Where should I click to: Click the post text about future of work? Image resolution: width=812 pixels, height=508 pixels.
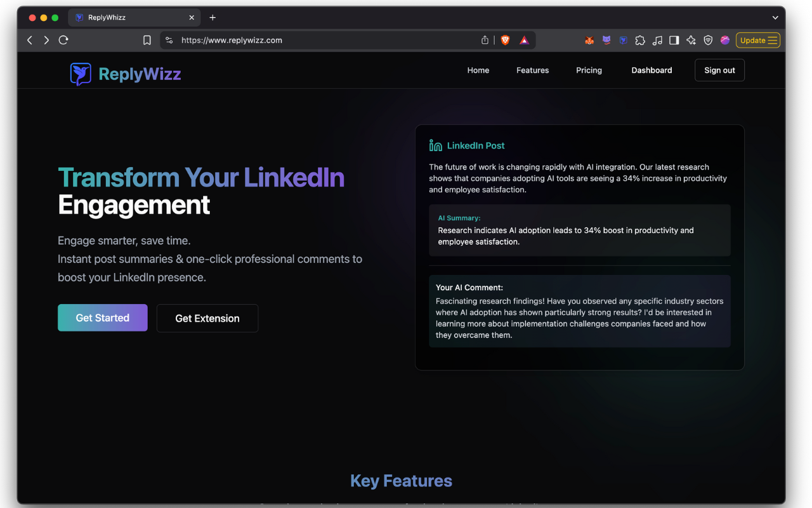(578, 178)
